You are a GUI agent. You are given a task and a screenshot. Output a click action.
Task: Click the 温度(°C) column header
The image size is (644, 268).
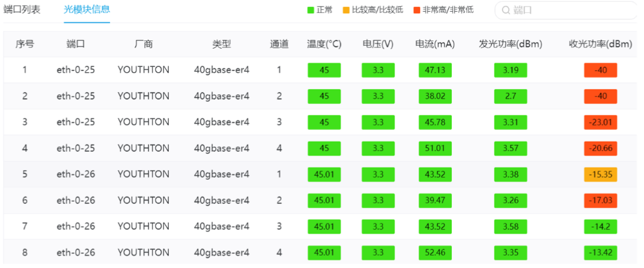(324, 44)
